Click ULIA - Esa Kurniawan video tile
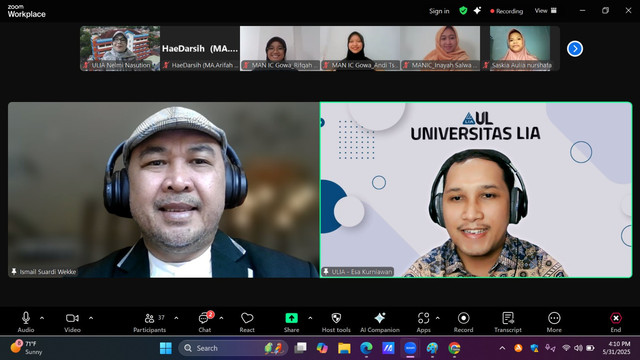This screenshot has height=360, width=640. point(476,190)
